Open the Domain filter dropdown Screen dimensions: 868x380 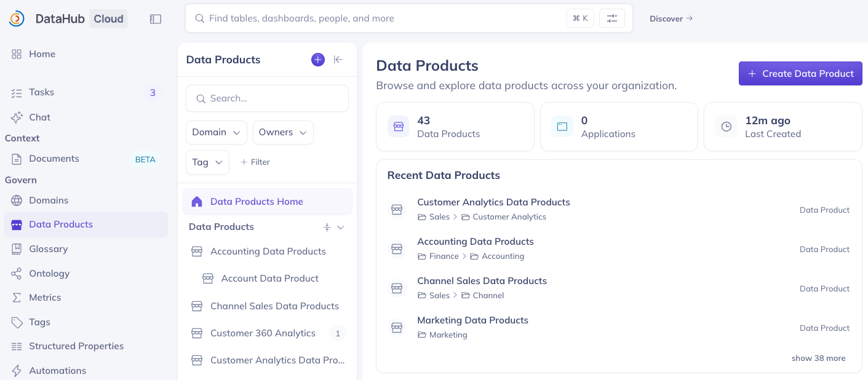(217, 132)
